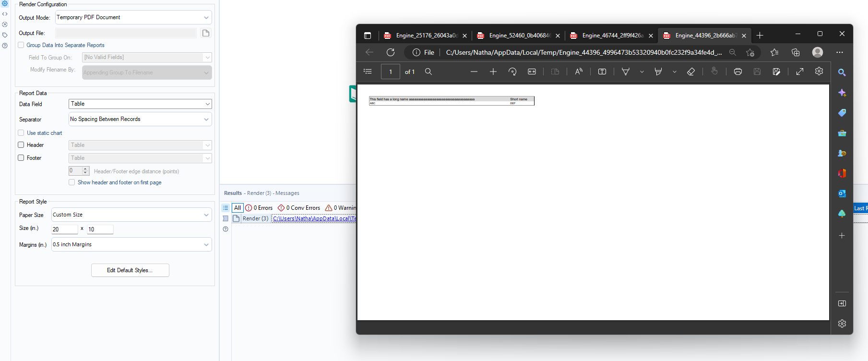Click the paper width size field
This screenshot has height=361, width=868.
[x=64, y=229]
